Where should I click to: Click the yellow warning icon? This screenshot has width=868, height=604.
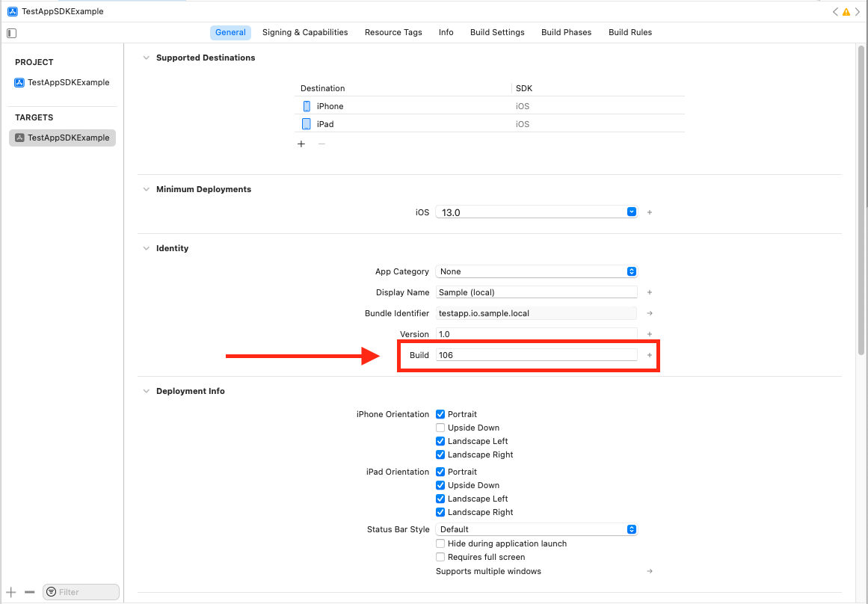846,12
